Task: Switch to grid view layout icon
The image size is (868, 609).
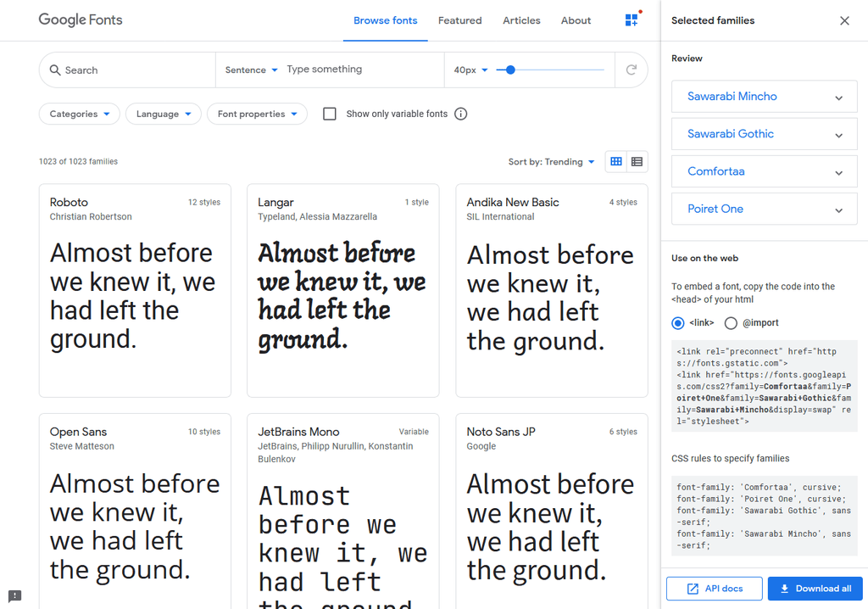Action: pos(616,161)
